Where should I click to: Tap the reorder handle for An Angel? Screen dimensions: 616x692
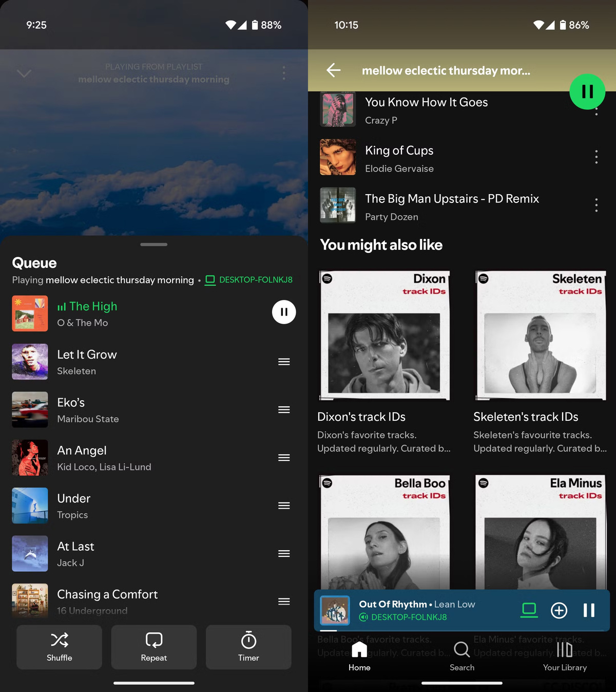[x=284, y=458]
